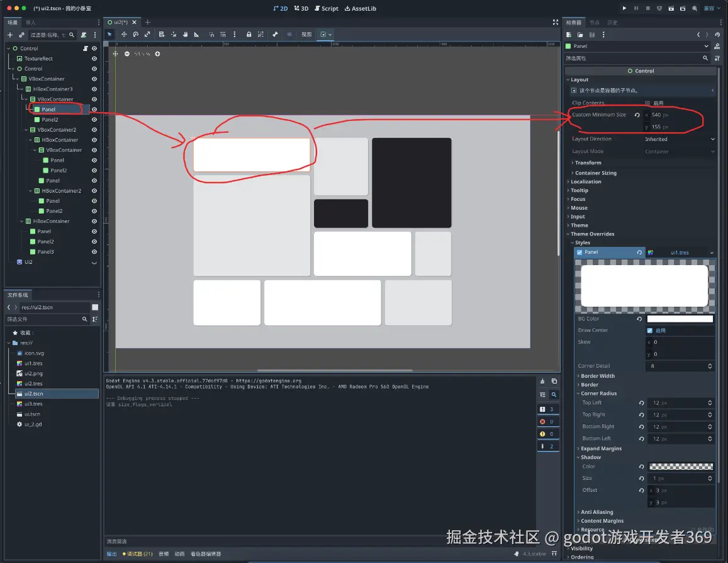The image size is (728, 563).
Task: Select ui_2.gd in the FileSystem dock
Action: point(33,424)
